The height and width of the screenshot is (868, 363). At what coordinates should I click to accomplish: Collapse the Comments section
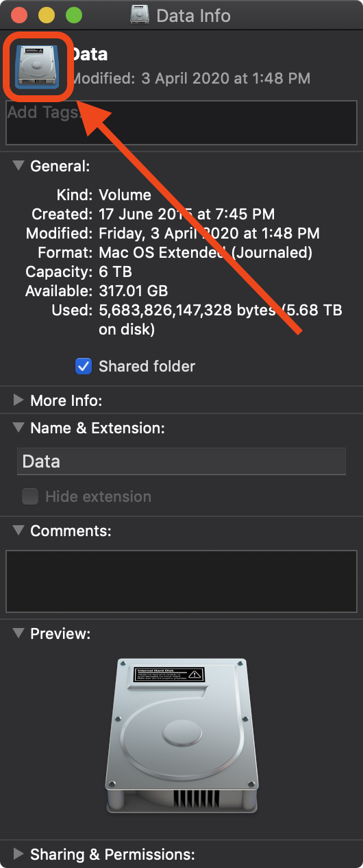[x=18, y=530]
